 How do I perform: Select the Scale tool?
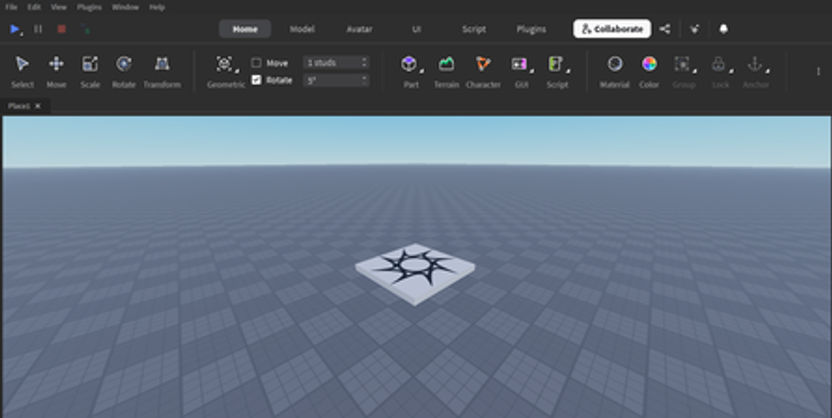click(x=90, y=71)
